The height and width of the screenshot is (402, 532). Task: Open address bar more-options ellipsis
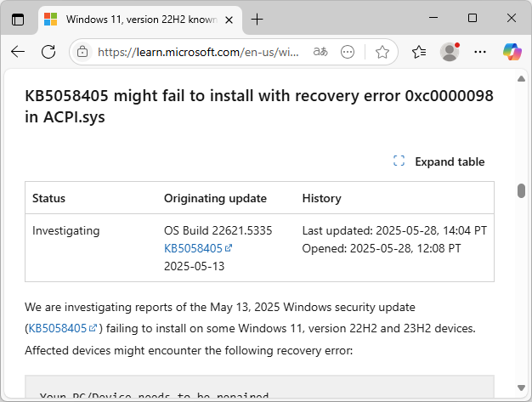pyautogui.click(x=348, y=52)
